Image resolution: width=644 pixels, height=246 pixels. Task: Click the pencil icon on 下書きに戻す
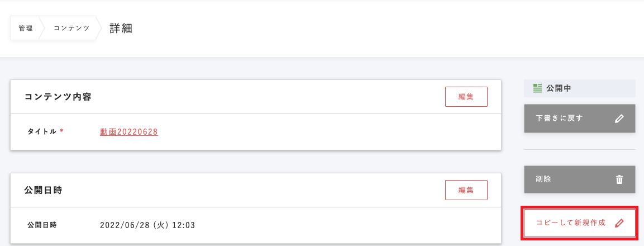[619, 119]
